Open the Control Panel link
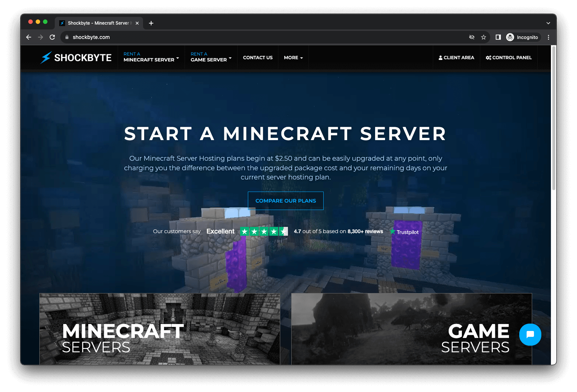This screenshot has width=577, height=392. [x=509, y=58]
